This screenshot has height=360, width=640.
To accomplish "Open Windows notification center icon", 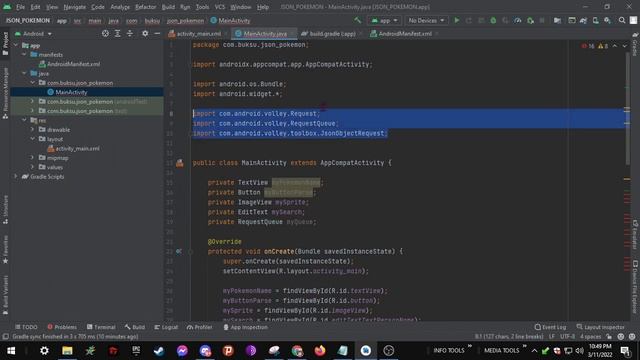I will (x=625, y=350).
